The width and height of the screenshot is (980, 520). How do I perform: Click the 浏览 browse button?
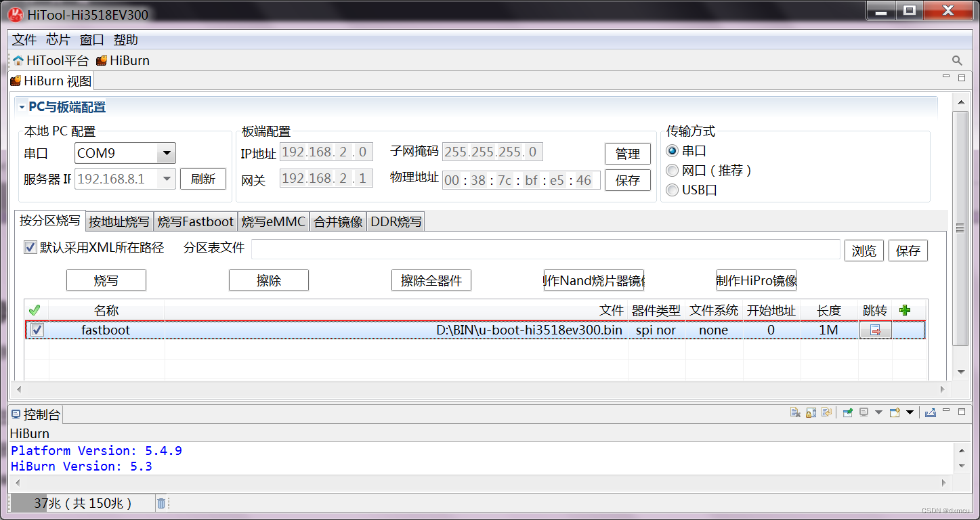click(x=864, y=251)
